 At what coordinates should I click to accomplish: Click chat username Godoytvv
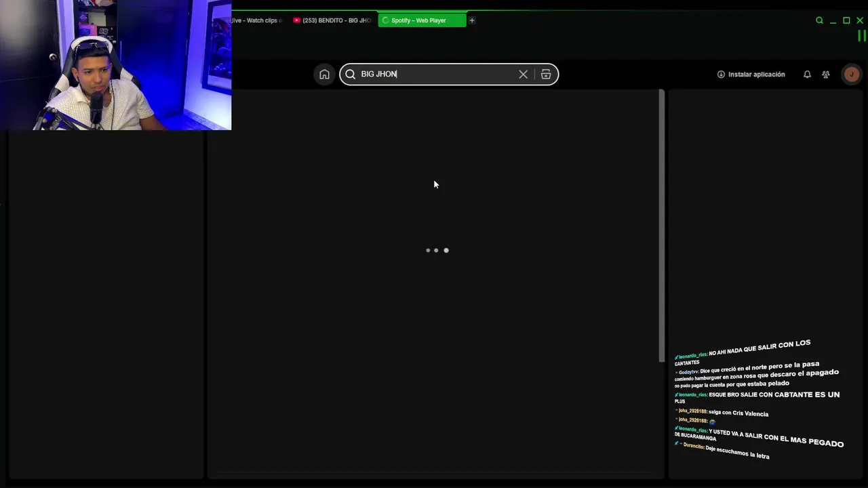(688, 372)
